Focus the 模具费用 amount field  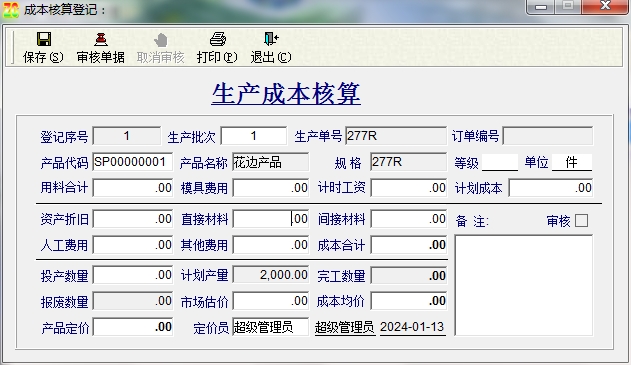[x=270, y=188]
